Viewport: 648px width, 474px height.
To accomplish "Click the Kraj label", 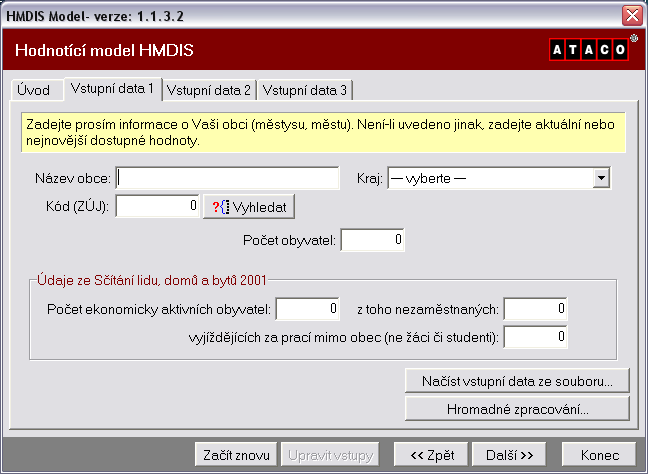I will [x=369, y=179].
